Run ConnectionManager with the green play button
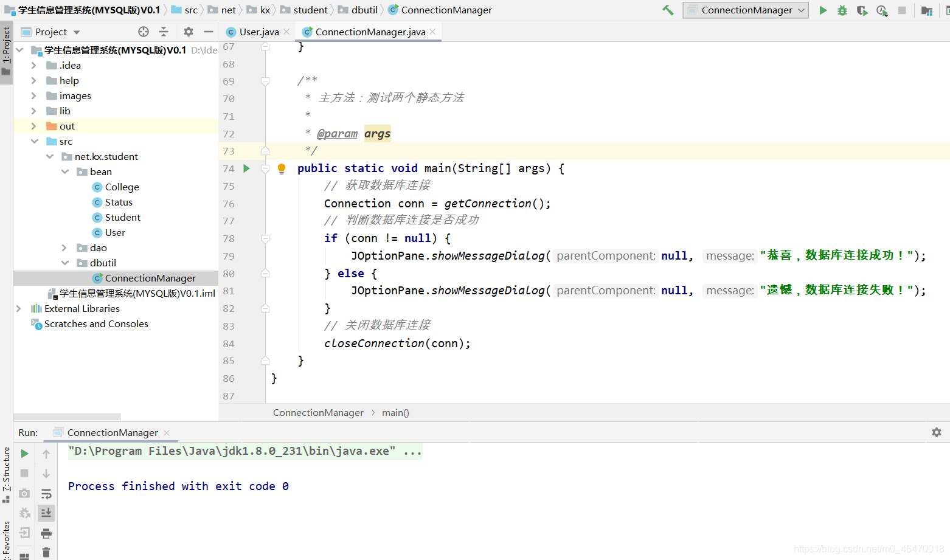 point(823,10)
